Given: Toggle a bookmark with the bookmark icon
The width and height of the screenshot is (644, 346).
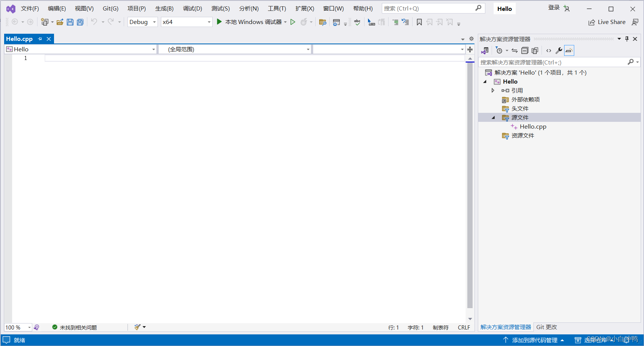Looking at the screenshot, I should point(419,22).
